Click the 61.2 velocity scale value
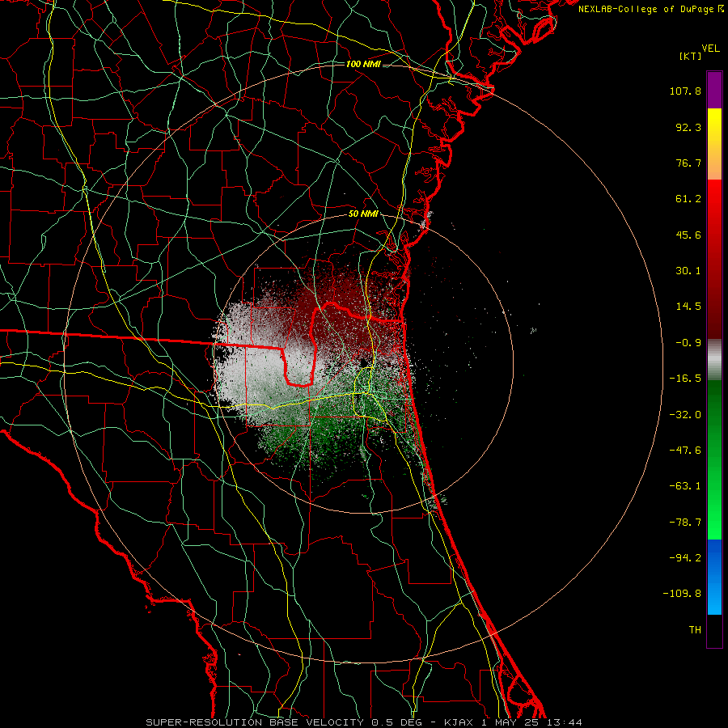 point(688,199)
